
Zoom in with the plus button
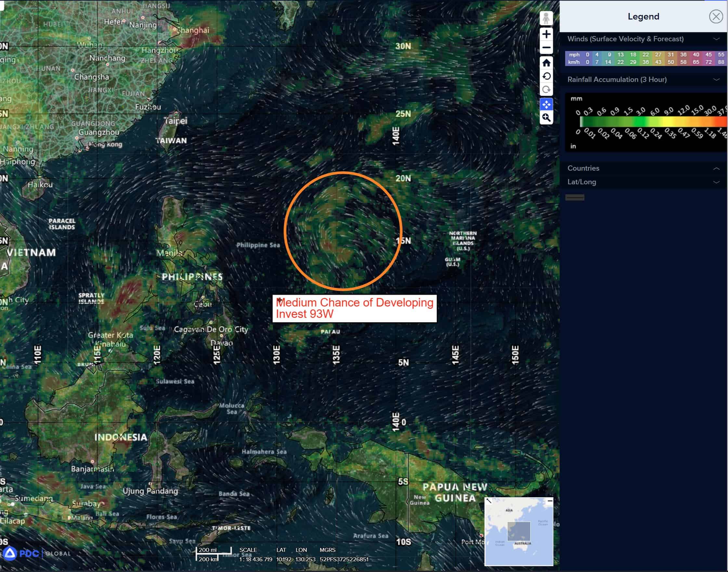tap(546, 34)
